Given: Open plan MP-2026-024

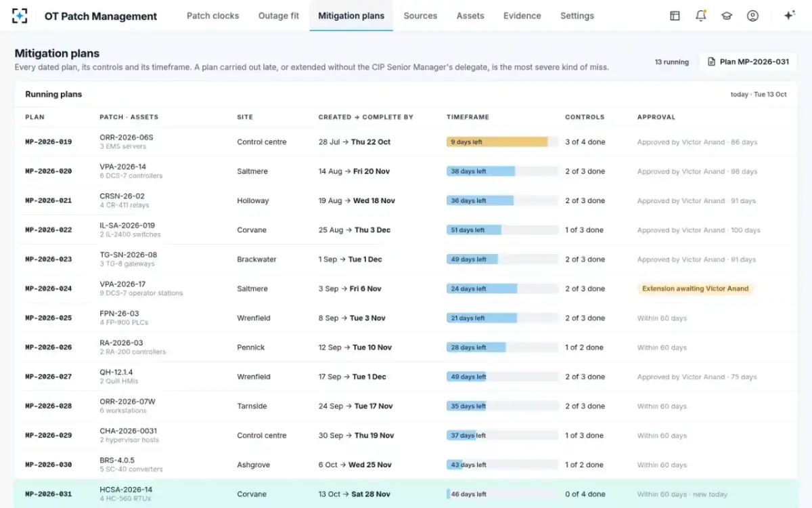Looking at the screenshot, I should coord(48,289).
